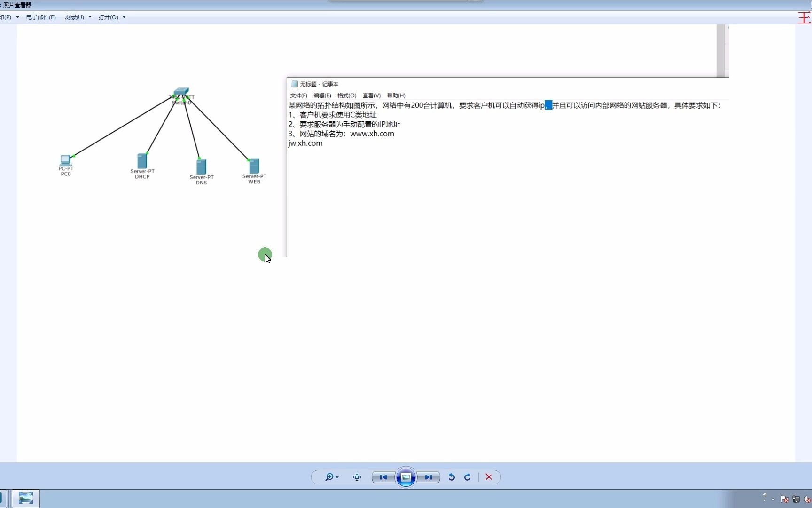812x508 pixels.
Task: Go to the next picture
Action: pyautogui.click(x=428, y=477)
